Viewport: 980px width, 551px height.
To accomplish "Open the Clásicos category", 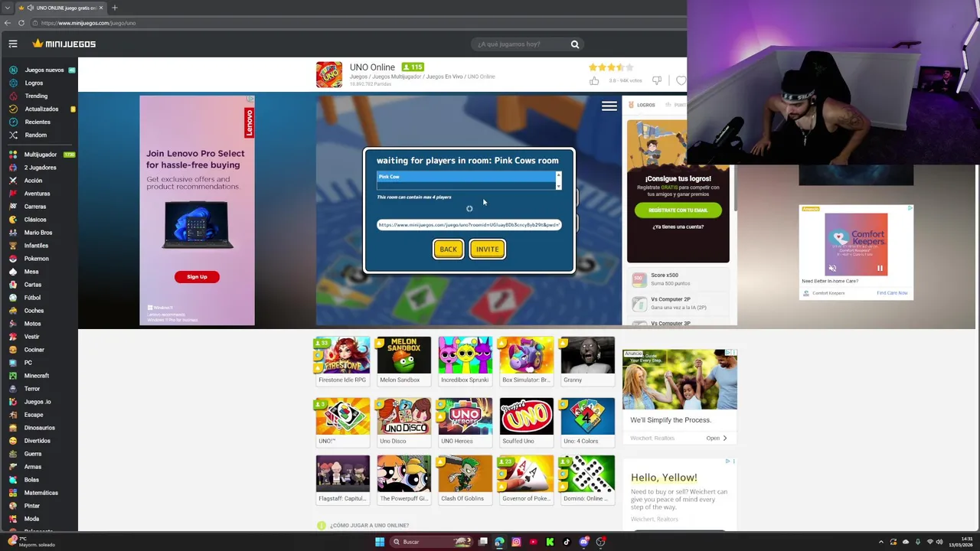I will click(35, 220).
